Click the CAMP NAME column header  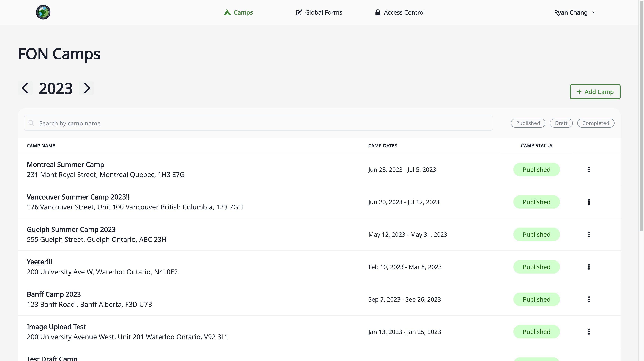pyautogui.click(x=41, y=146)
